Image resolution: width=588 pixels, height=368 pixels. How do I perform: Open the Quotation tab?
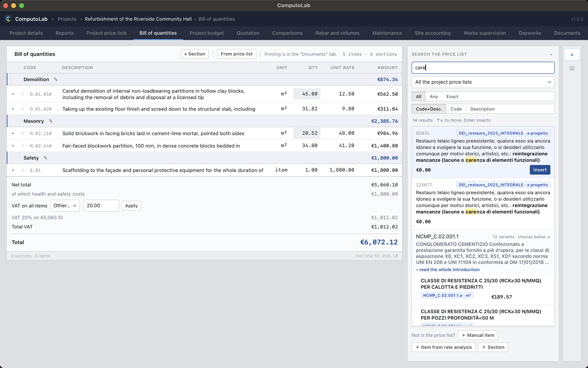[248, 33]
